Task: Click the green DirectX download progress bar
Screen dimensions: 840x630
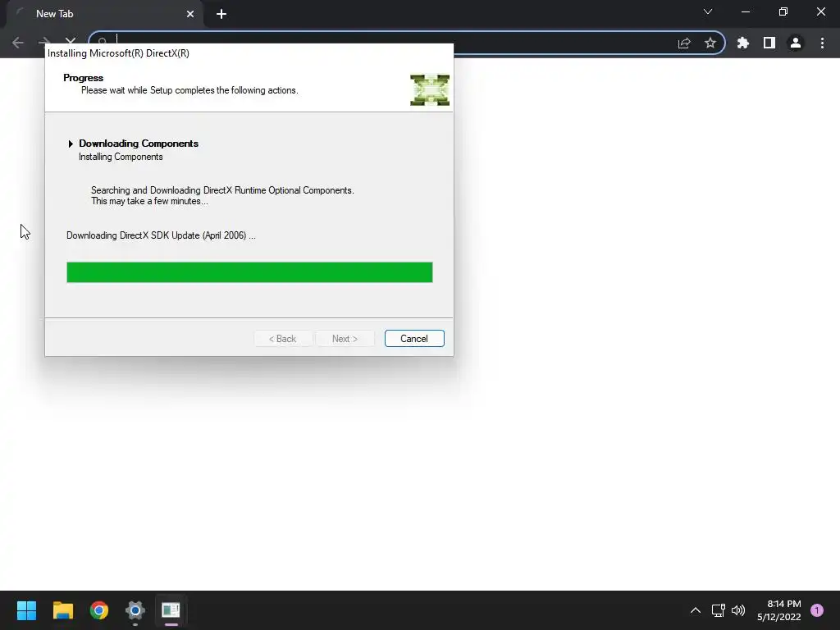Action: pos(249,272)
